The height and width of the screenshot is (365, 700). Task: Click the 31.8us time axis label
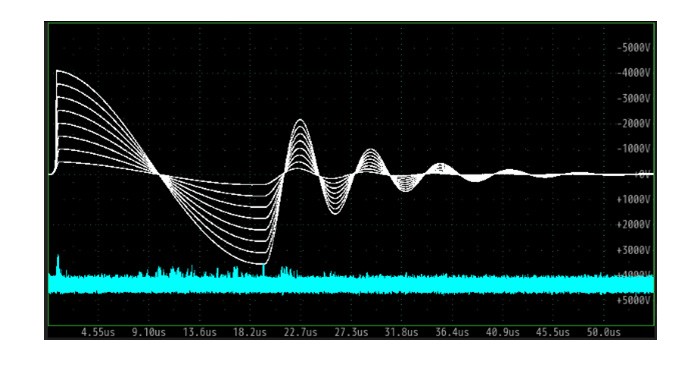tap(402, 332)
